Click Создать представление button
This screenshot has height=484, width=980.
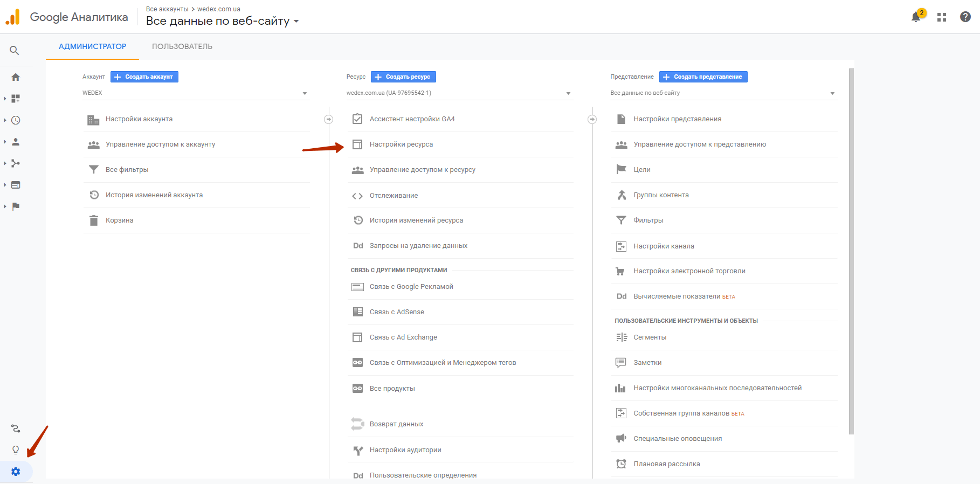tap(703, 77)
